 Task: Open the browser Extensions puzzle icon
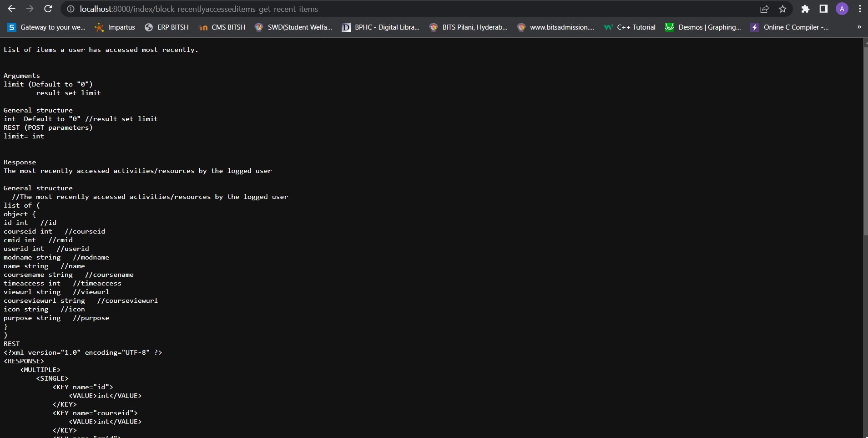coord(805,9)
